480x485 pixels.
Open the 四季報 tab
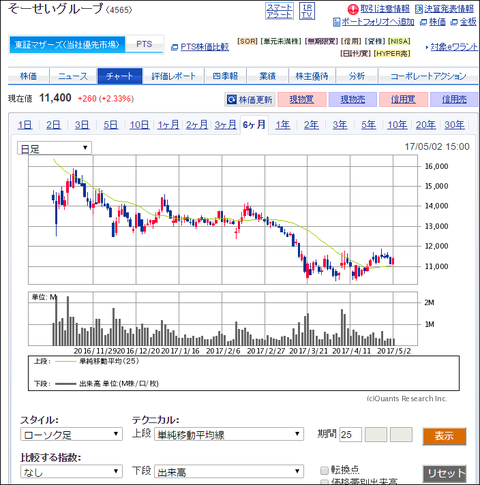225,76
